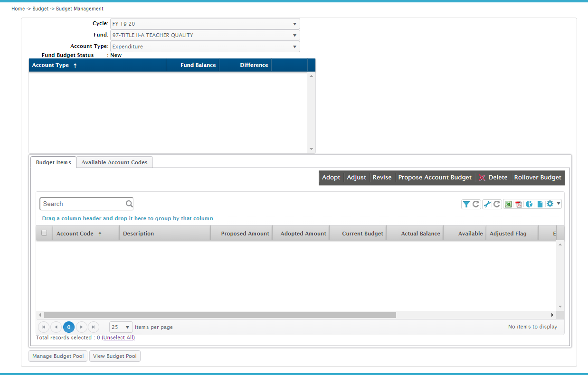Click sort arrow on Account Type header
The width and height of the screenshot is (588, 375).
click(75, 66)
